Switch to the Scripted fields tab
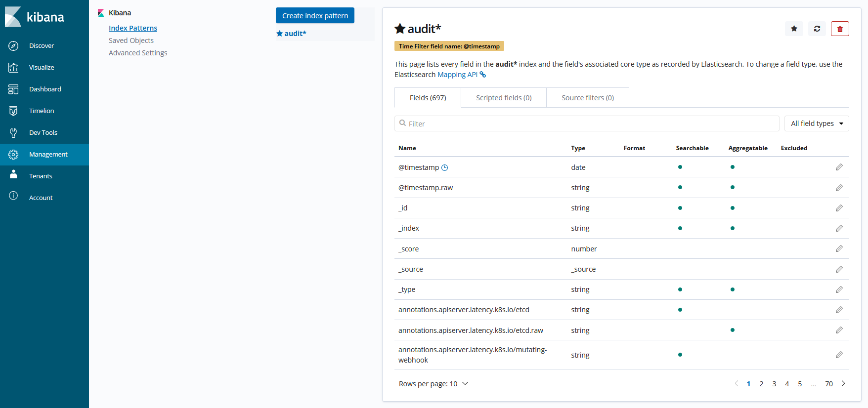The image size is (868, 408). [x=503, y=98]
